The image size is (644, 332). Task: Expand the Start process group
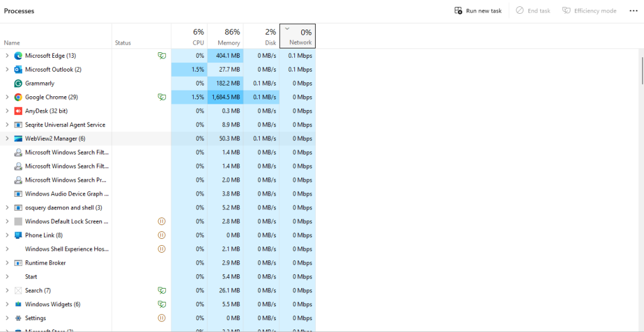click(6, 277)
